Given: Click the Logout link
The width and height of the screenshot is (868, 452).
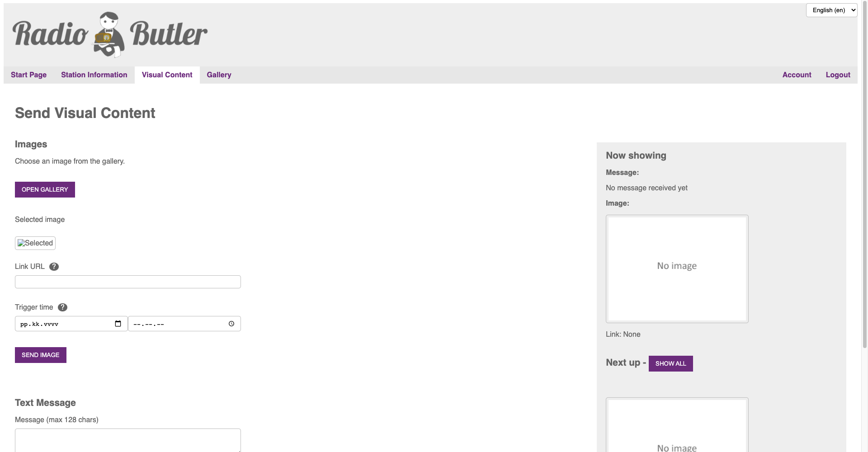Looking at the screenshot, I should 838,75.
